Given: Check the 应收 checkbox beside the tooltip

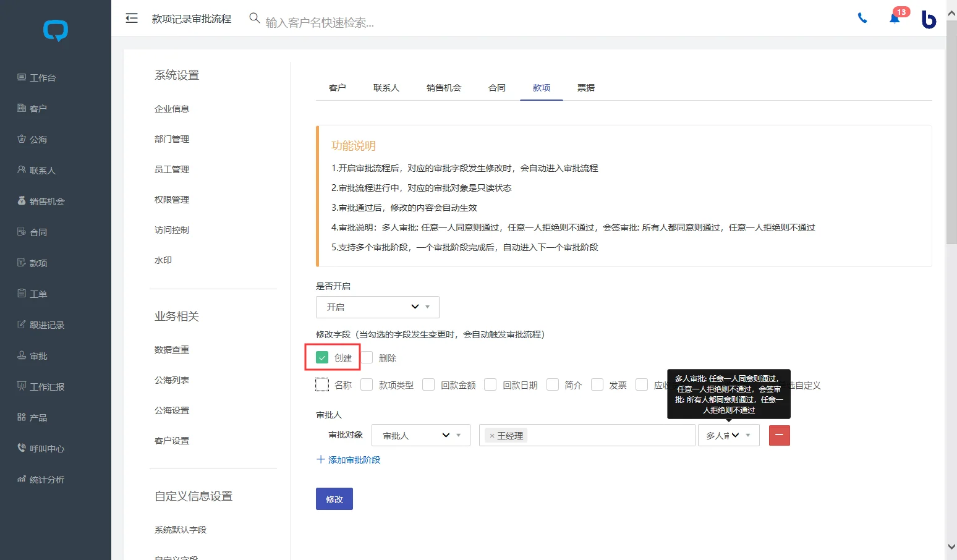Looking at the screenshot, I should pos(642,384).
